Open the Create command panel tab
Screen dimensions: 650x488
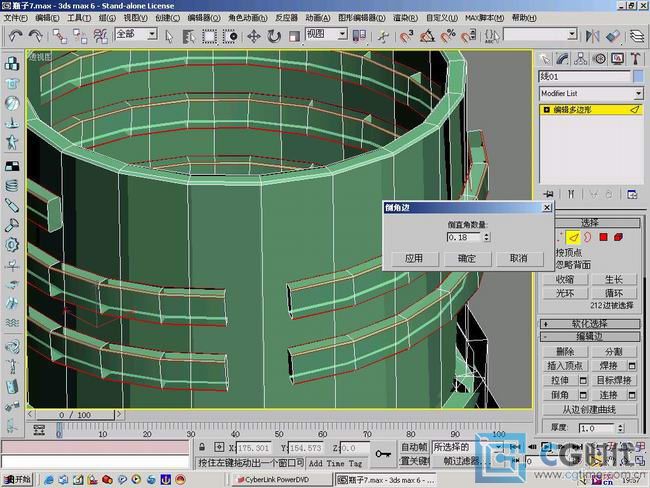(x=544, y=59)
